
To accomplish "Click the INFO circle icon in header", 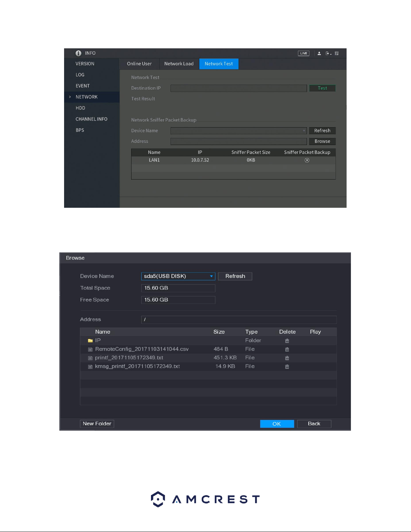I will tap(79, 53).
